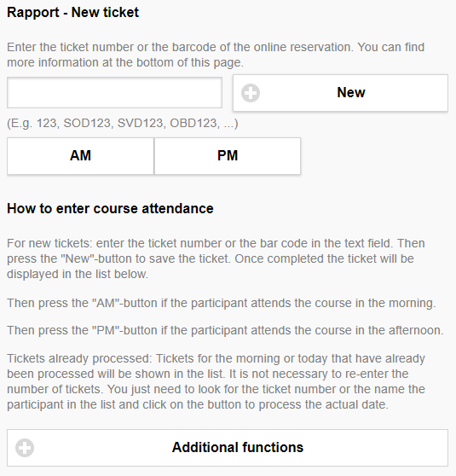Screen dimensions: 456x476
Task: Click the "Rapport - New ticket" heading
Action: 72,13
